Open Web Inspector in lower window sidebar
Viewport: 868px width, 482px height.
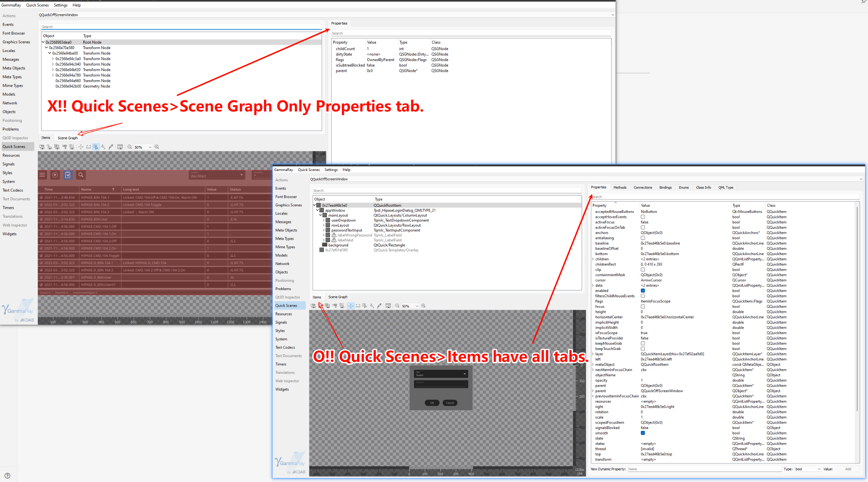click(x=287, y=381)
